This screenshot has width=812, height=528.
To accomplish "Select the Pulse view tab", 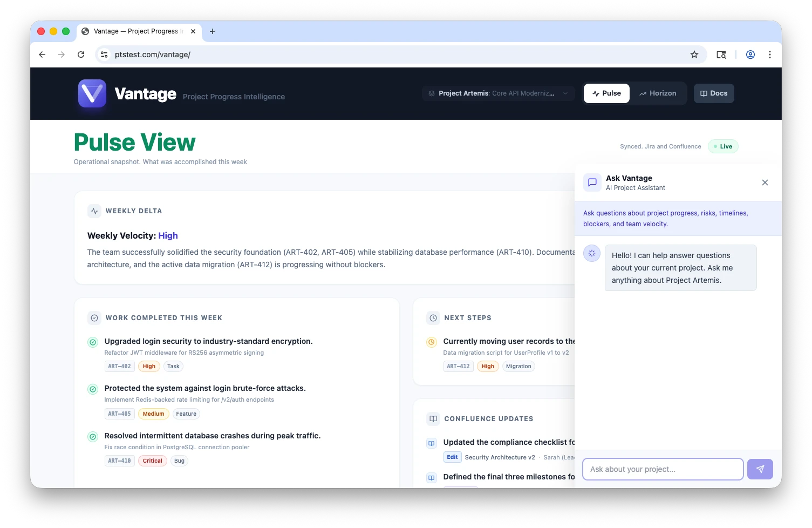I will pos(606,93).
